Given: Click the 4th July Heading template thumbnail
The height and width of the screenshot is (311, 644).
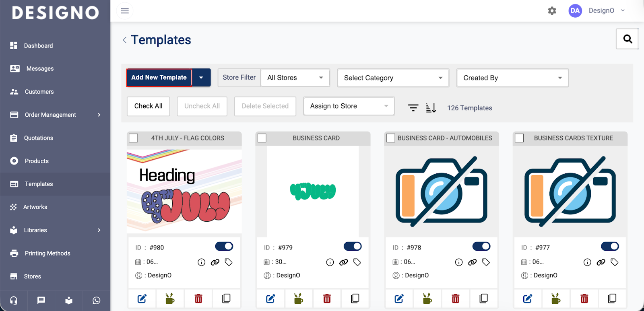Looking at the screenshot, I should (184, 192).
